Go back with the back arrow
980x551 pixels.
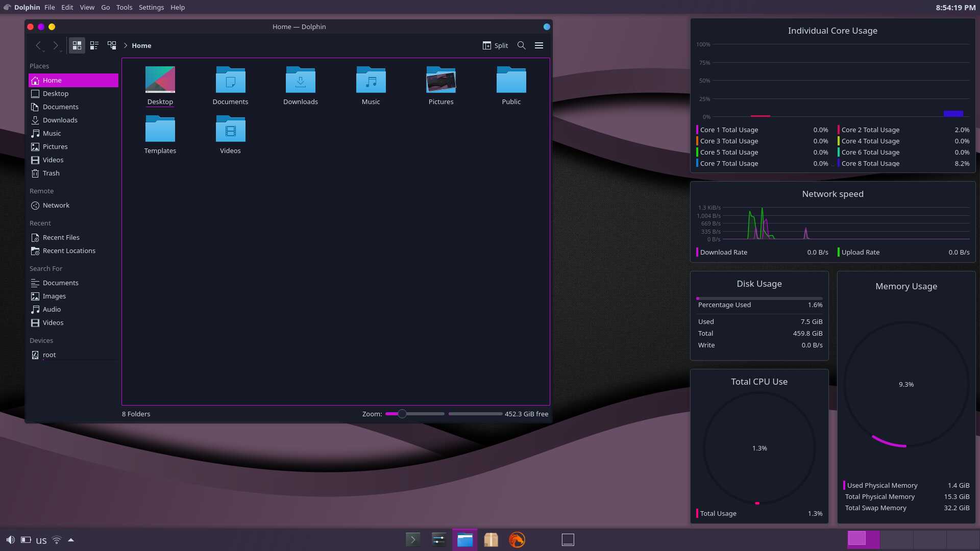pos(38,45)
